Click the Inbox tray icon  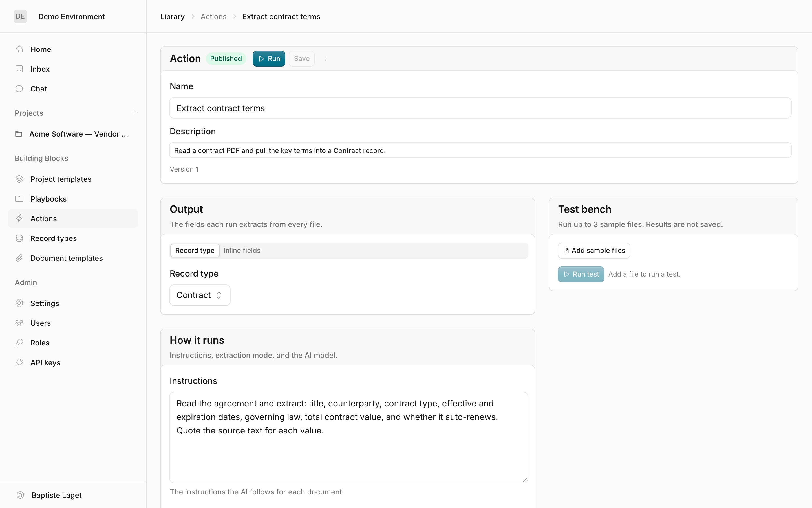[19, 69]
